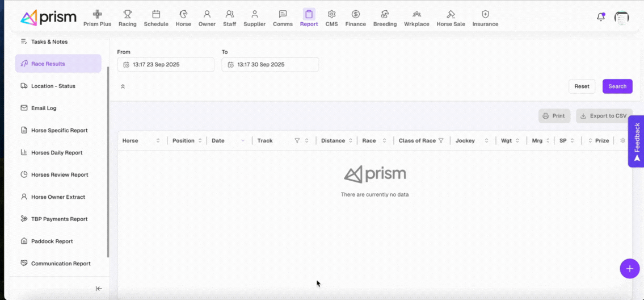
Task: Click the purple plus floating button
Action: pos(629,268)
